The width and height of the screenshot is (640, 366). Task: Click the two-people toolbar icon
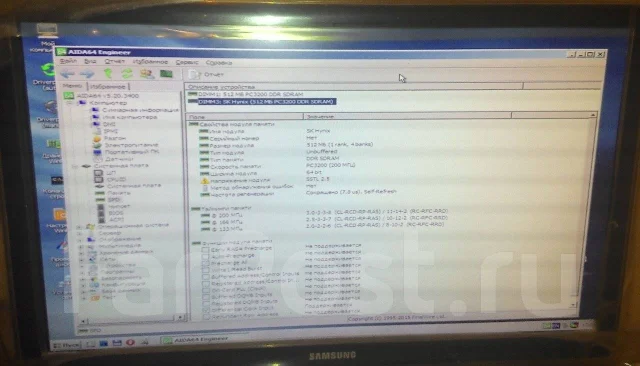tap(147, 73)
